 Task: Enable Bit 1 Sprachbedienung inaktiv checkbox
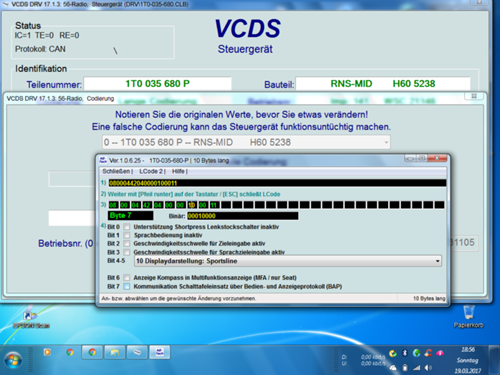[127, 235]
